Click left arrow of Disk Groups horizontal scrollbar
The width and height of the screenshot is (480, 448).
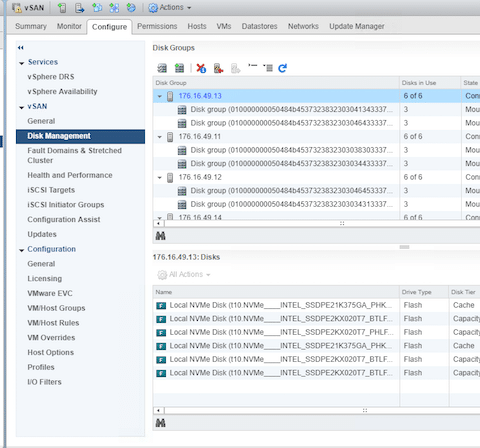coord(158,223)
